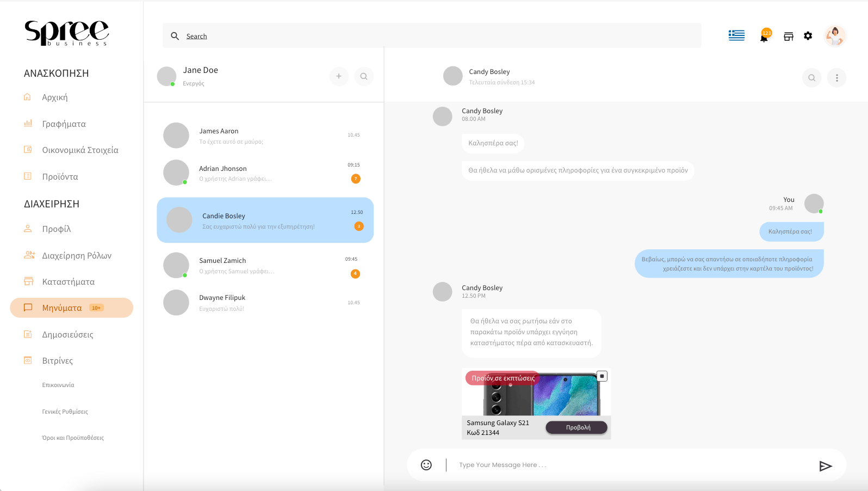Select Διαχείρηση Ρόλων menu item
868x491 pixels.
click(77, 256)
